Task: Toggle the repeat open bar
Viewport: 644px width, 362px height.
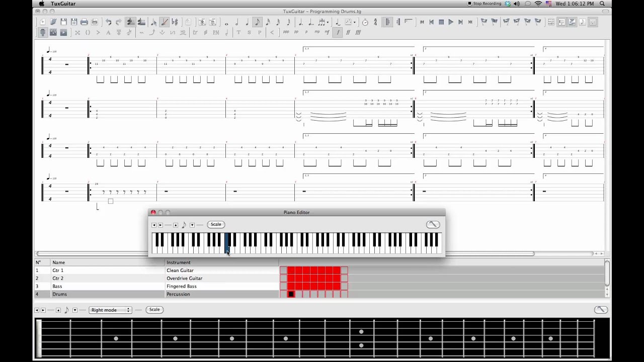Action: (x=387, y=22)
